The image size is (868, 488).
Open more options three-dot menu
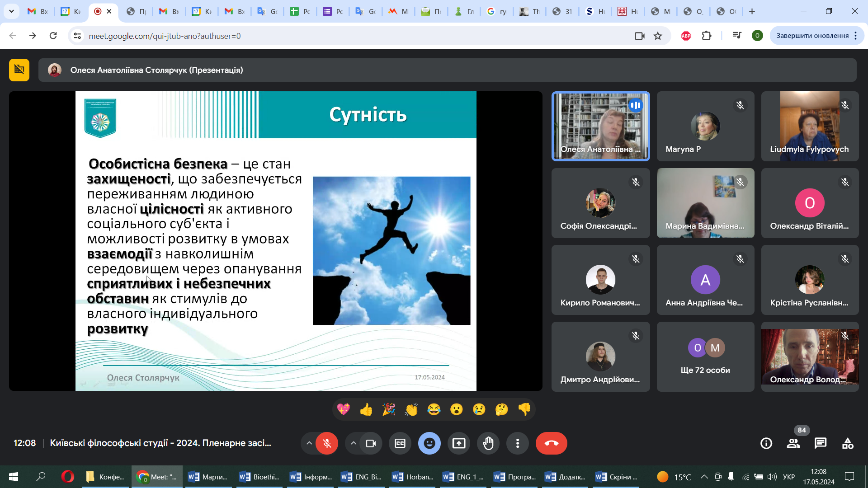tap(518, 443)
